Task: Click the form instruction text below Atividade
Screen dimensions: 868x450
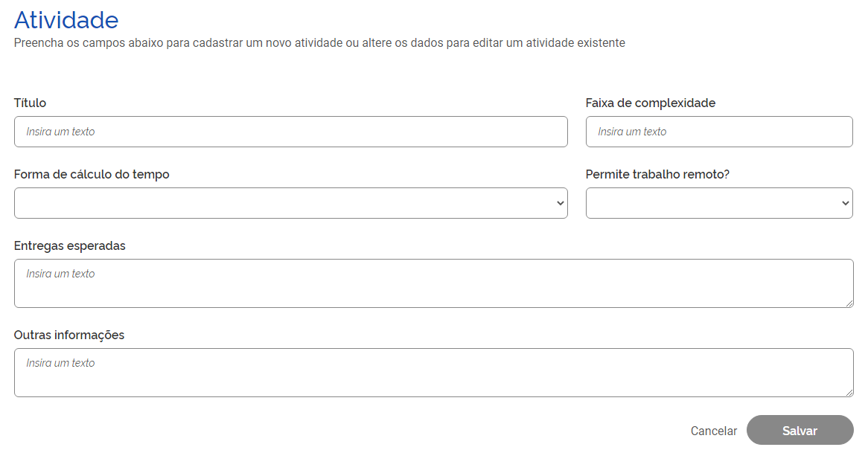Action: 319,43
